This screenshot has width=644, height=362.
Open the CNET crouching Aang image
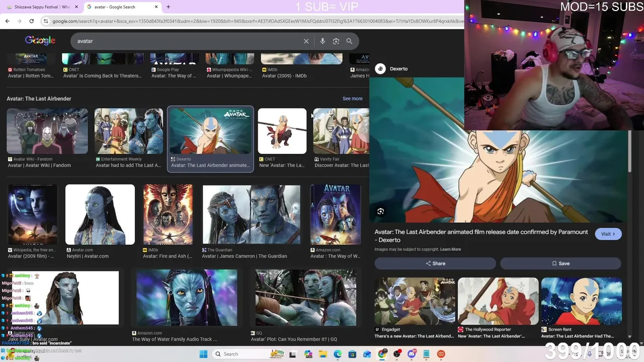(x=282, y=131)
